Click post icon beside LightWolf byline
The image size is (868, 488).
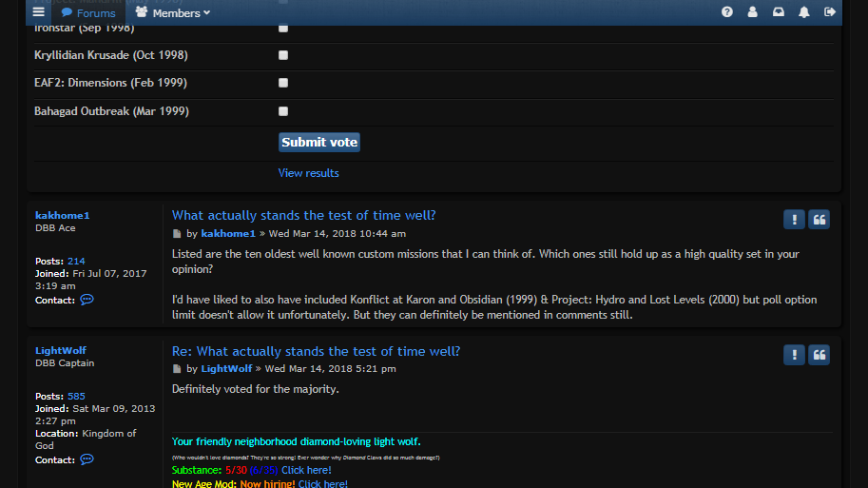[177, 369]
